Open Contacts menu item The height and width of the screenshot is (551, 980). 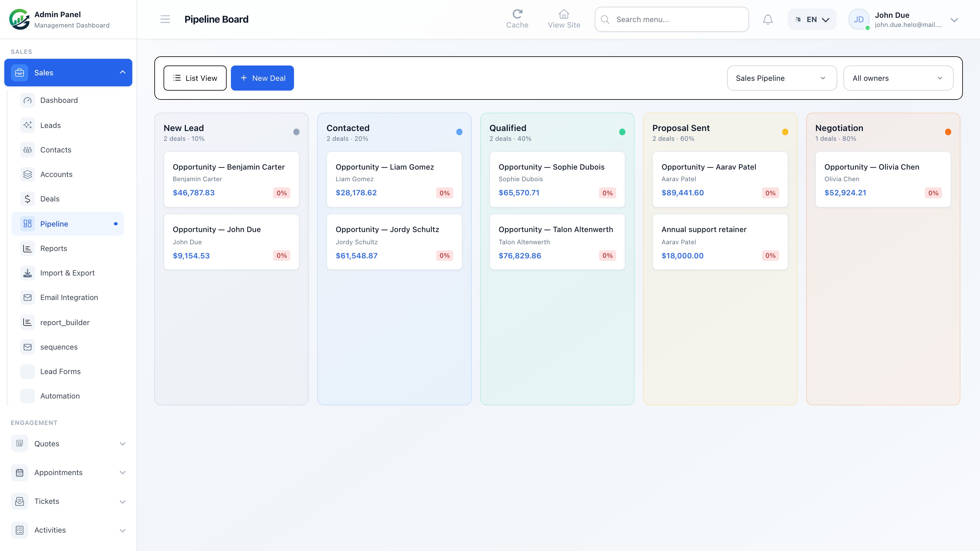(x=68, y=150)
